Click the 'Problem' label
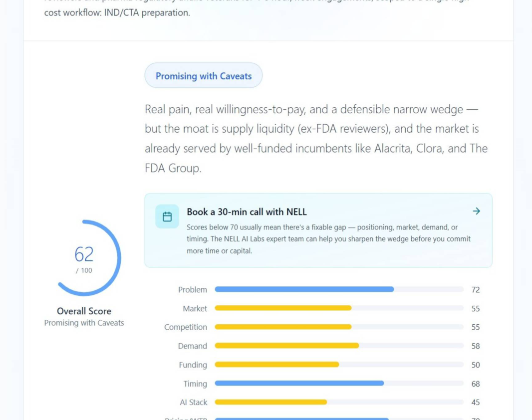This screenshot has width=532, height=420. [192, 289]
